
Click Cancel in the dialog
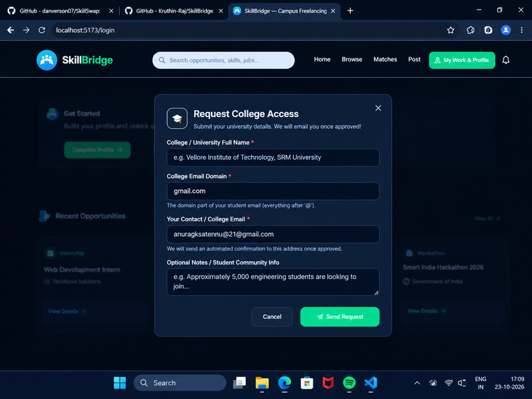[272, 317]
